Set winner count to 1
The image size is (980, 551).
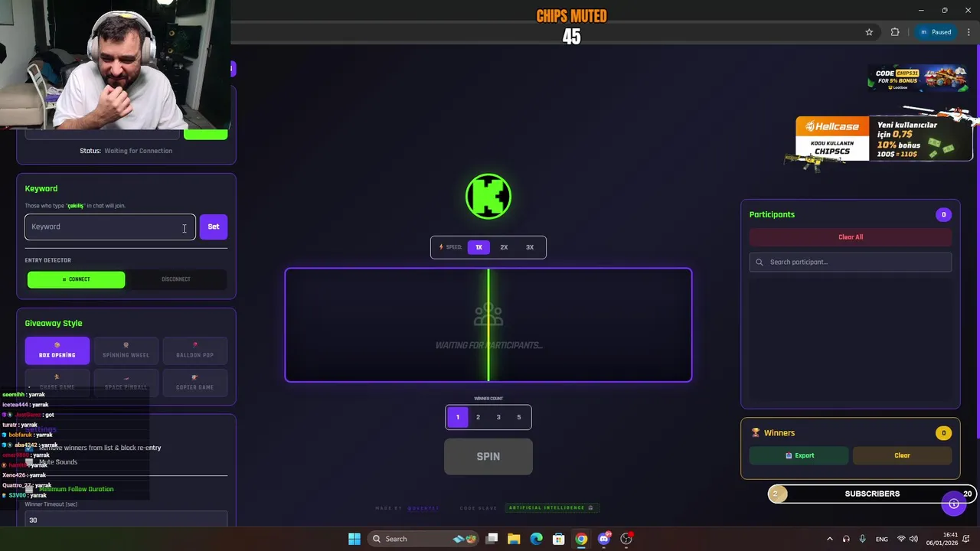(458, 417)
